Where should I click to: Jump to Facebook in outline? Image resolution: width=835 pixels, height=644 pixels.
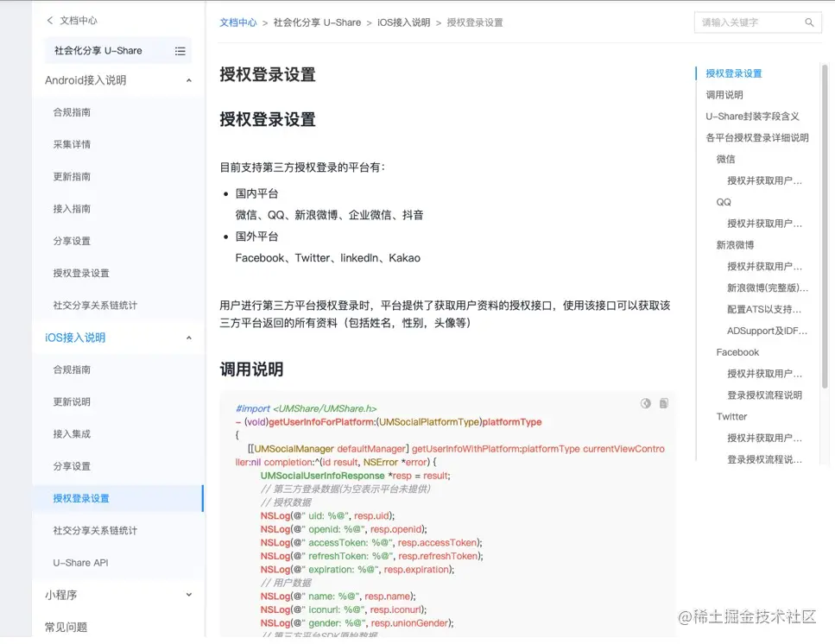click(737, 352)
